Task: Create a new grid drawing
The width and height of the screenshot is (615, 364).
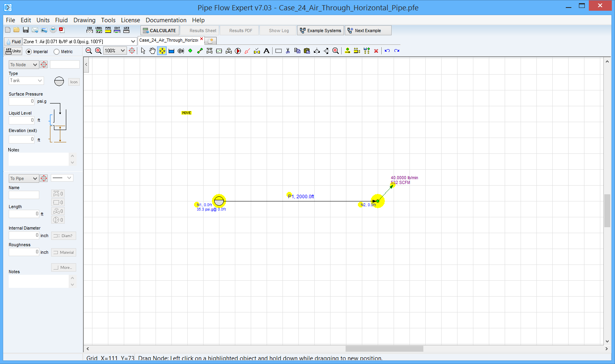Action: [8, 30]
